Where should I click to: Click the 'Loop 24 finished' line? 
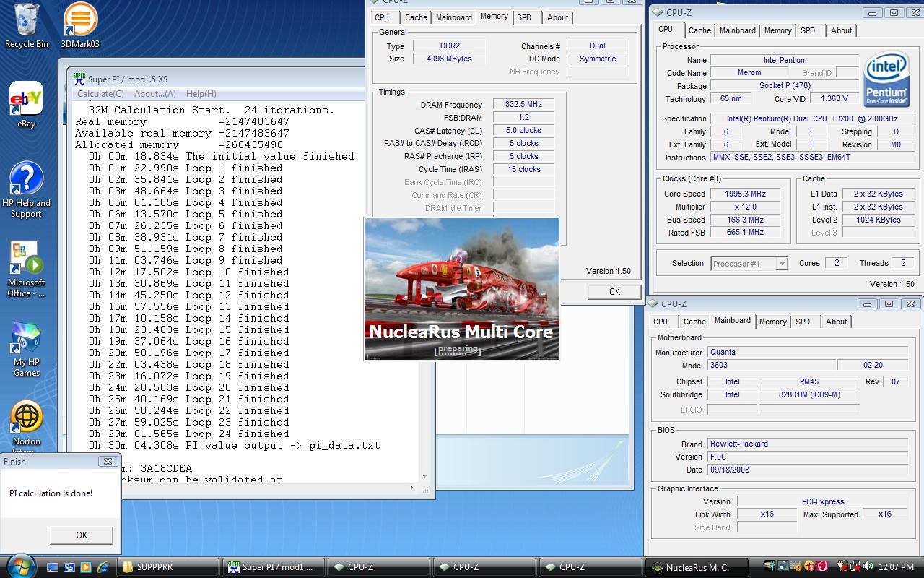click(189, 433)
